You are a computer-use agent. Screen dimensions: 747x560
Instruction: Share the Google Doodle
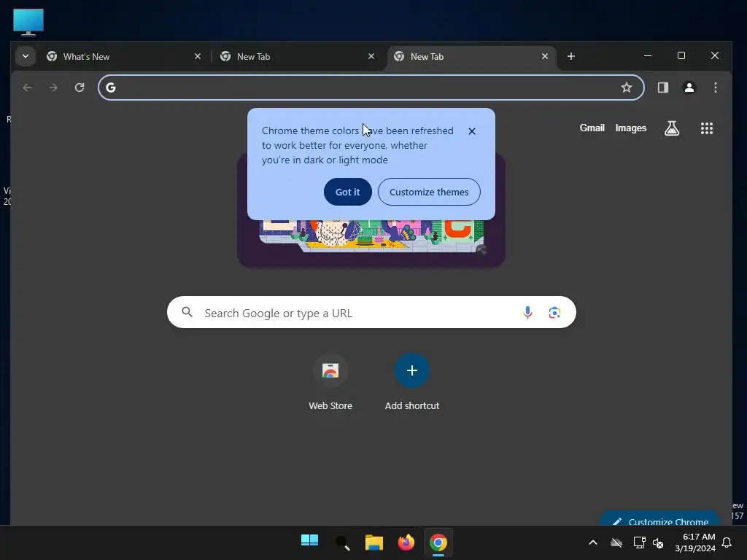(x=481, y=249)
